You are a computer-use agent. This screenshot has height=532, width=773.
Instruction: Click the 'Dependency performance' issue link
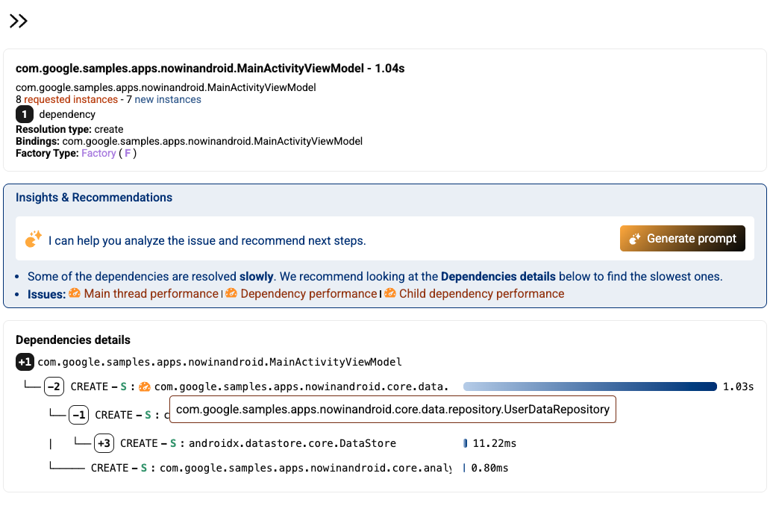coord(308,294)
